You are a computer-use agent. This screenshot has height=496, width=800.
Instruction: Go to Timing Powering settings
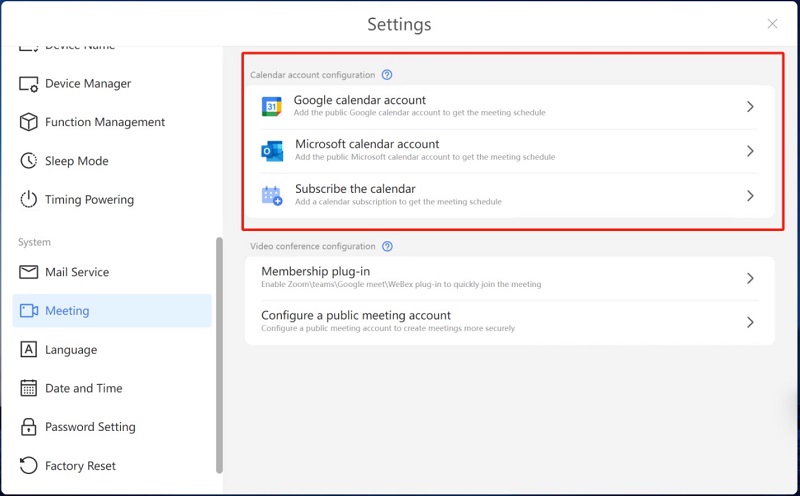pyautogui.click(x=89, y=200)
